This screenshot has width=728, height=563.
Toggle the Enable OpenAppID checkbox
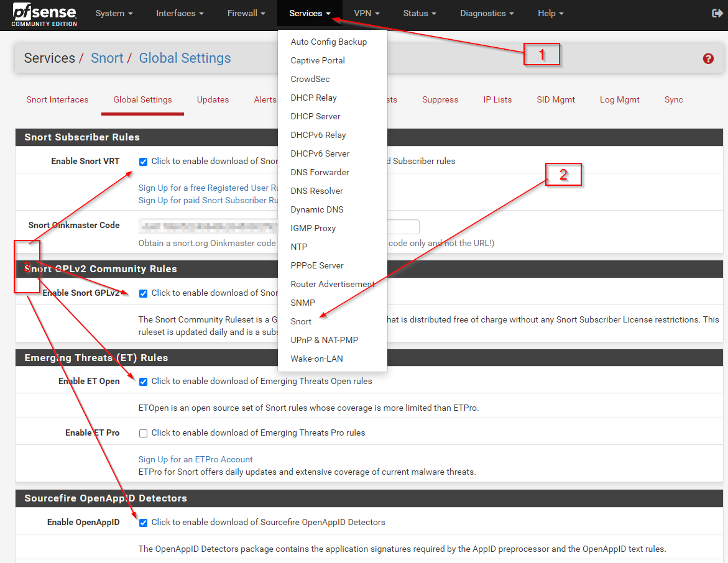(144, 523)
